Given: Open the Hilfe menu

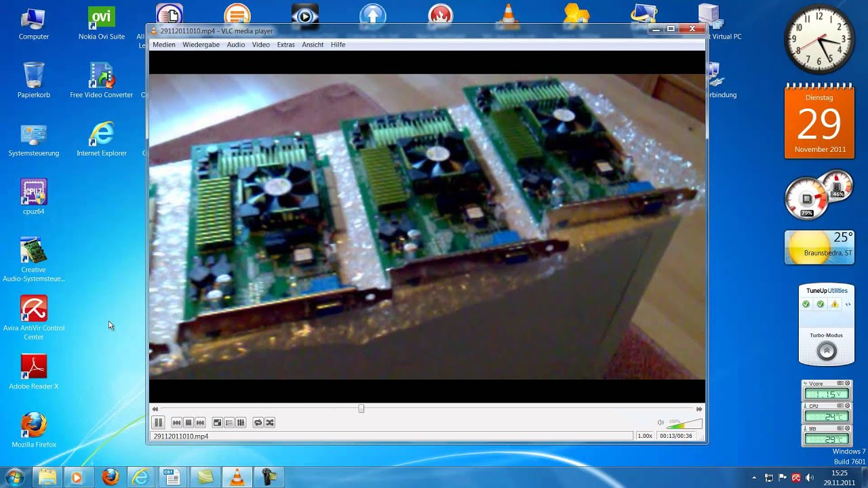Looking at the screenshot, I should (338, 45).
